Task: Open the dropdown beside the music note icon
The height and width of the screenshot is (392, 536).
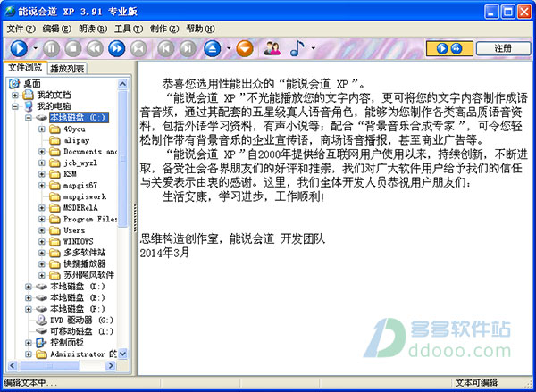Action: click(x=314, y=48)
